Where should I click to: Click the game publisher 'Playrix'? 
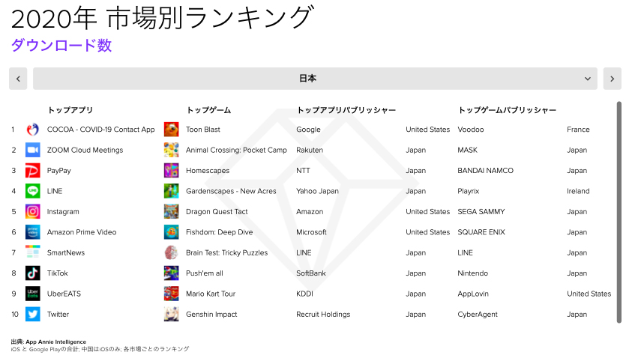click(x=469, y=191)
